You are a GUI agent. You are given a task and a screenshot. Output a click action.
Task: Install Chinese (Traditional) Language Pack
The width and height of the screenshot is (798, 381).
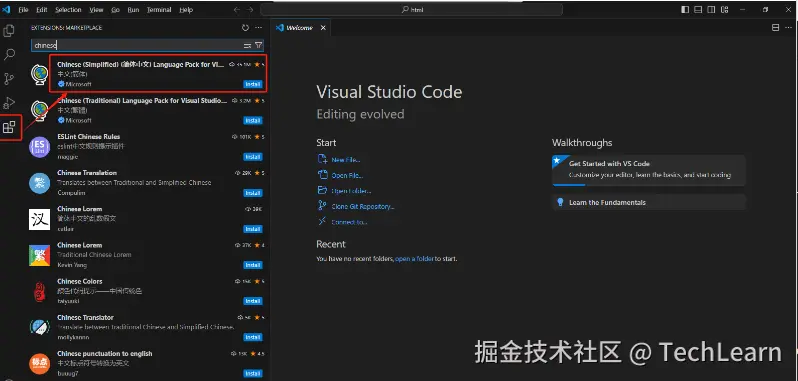pos(252,121)
